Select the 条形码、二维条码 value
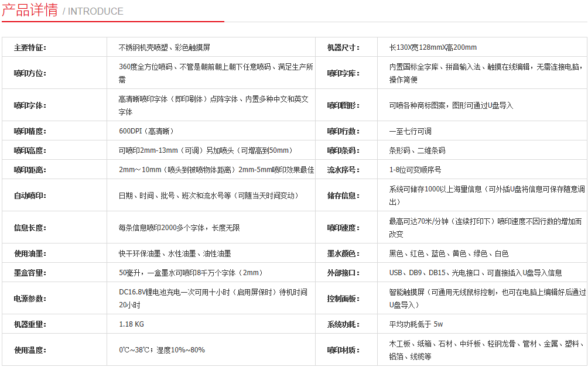Viewport: 588px width, 367px height. click(x=417, y=150)
